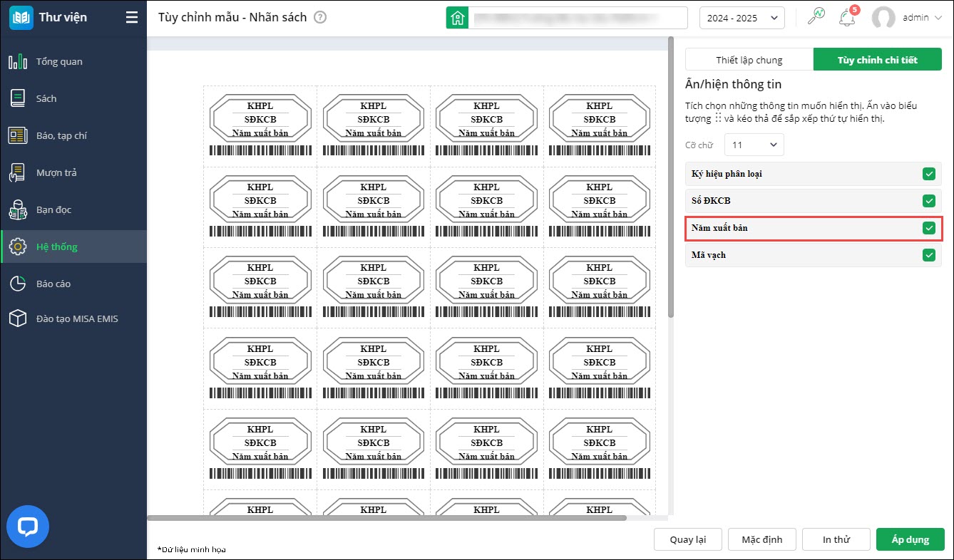954x560 pixels.
Task: Open Mượn trả menu item
Action: 73,172
